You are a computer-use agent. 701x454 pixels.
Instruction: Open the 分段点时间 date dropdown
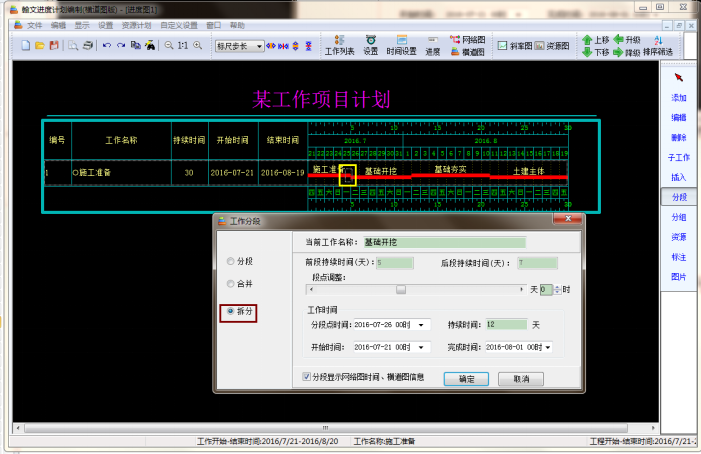(x=420, y=325)
